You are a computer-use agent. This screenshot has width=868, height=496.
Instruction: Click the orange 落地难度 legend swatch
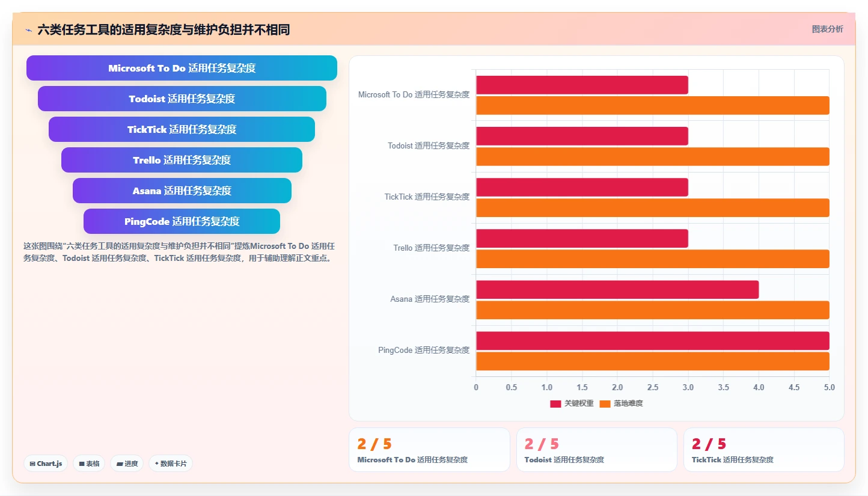tap(605, 403)
